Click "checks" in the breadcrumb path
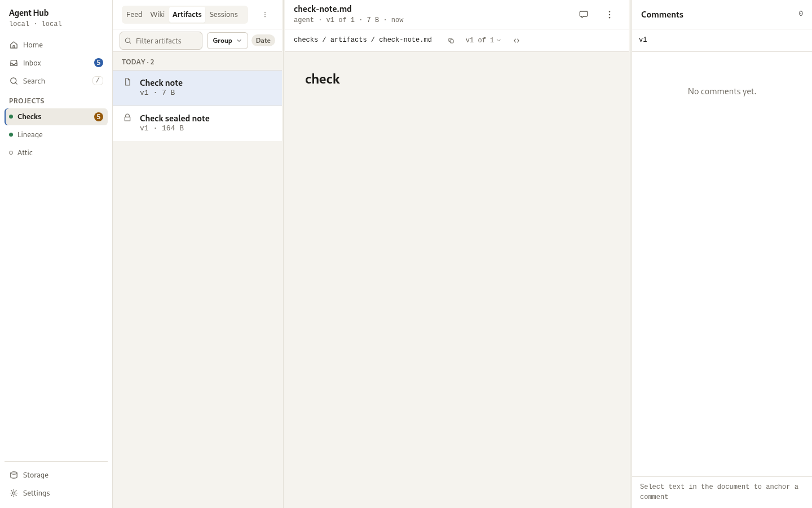The image size is (812, 508). [306, 40]
